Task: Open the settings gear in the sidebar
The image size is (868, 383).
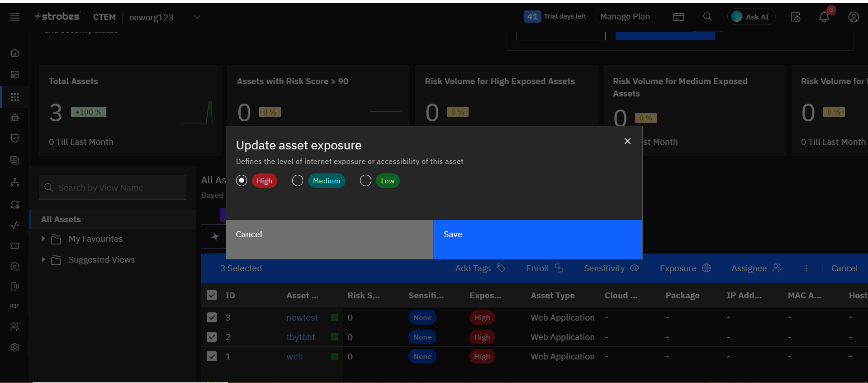Action: coord(15,347)
